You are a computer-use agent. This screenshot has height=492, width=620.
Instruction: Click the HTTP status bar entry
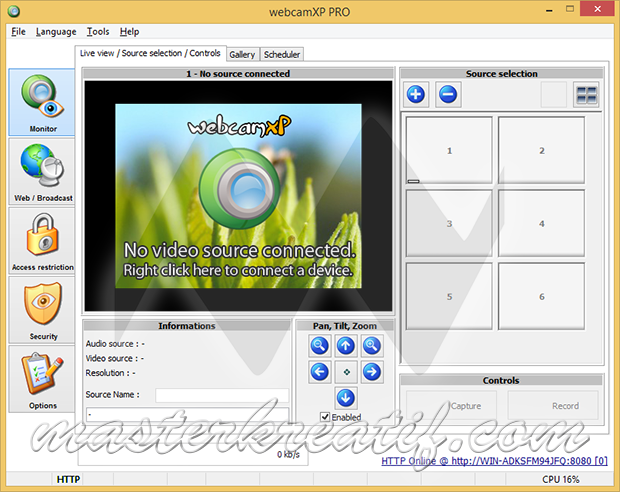(x=68, y=479)
